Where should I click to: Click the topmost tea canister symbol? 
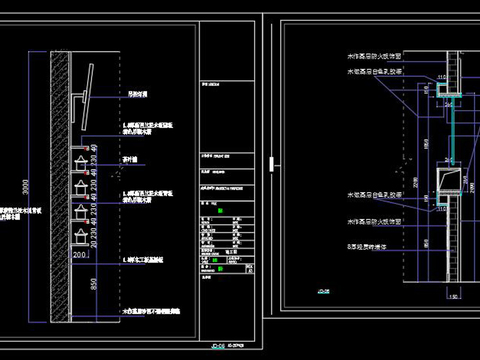point(81,163)
